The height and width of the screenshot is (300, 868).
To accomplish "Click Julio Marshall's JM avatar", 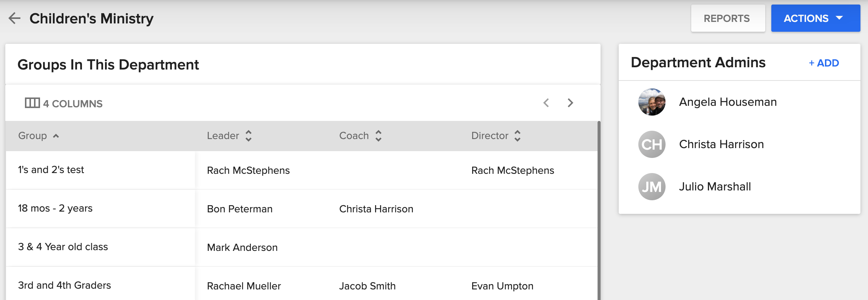I will 652,187.
